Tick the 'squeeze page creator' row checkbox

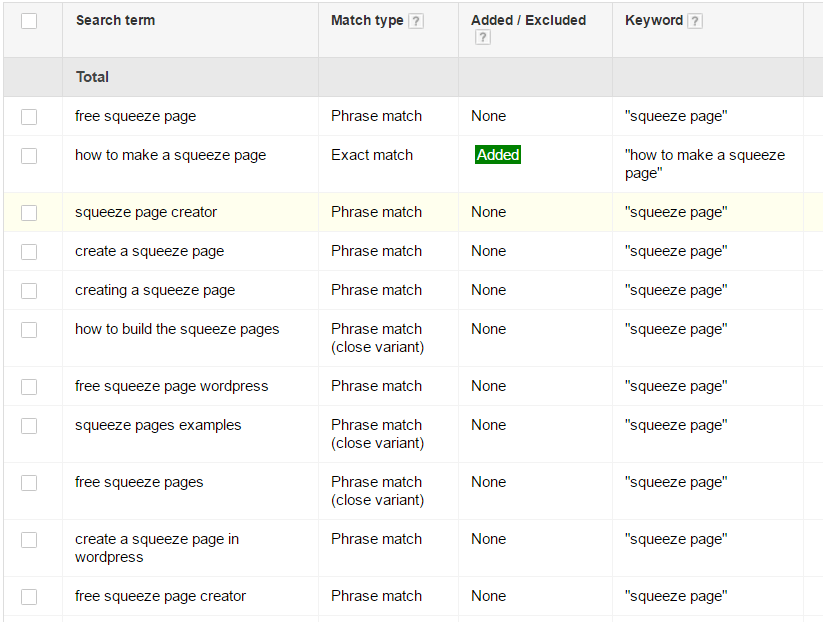click(x=29, y=213)
